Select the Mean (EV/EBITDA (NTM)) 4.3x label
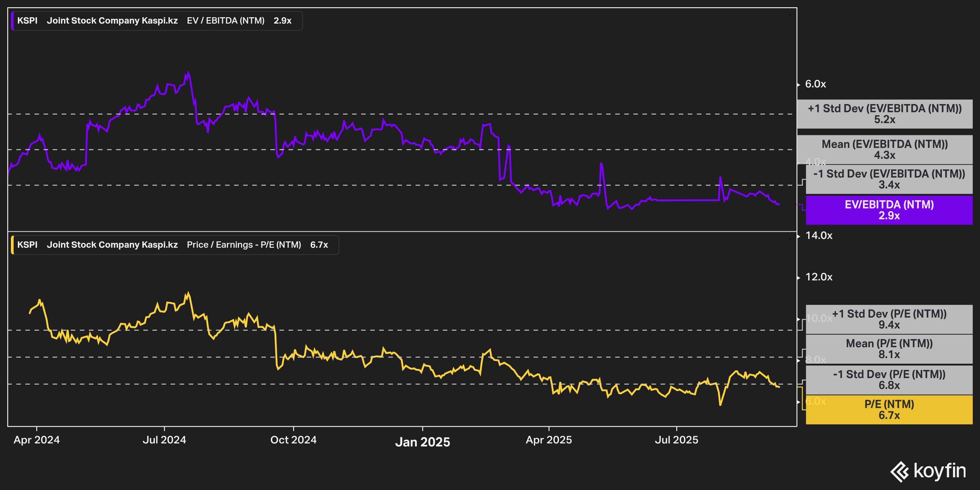Viewport: 980px width, 490px height. tap(884, 149)
